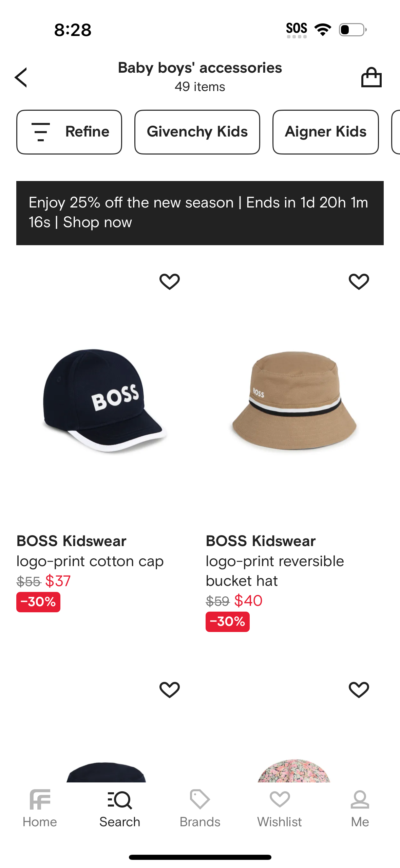
Task: Wishlist the BOSS logo-print cotton cap
Action: 170,282
